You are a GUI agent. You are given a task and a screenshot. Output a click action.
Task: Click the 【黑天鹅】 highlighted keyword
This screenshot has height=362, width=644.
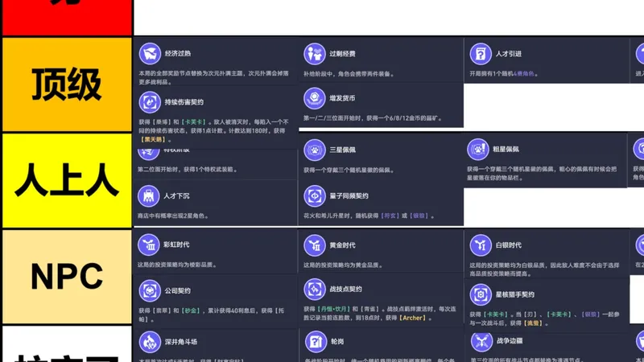pyautogui.click(x=152, y=139)
